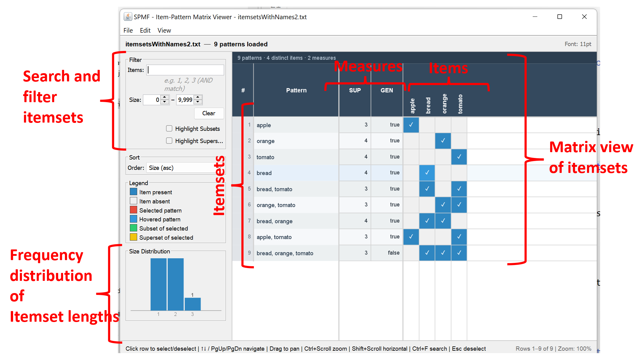Click the 'Item present' blue legend swatch

(x=133, y=192)
